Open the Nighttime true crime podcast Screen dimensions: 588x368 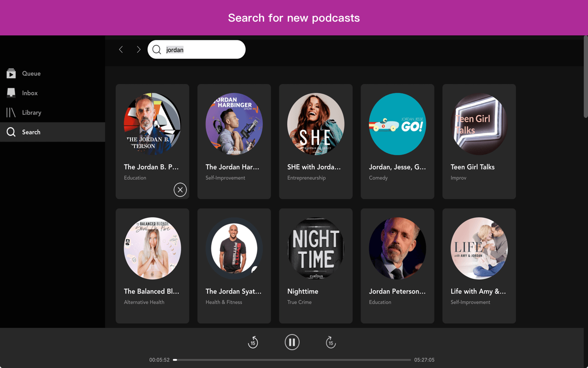pyautogui.click(x=316, y=248)
